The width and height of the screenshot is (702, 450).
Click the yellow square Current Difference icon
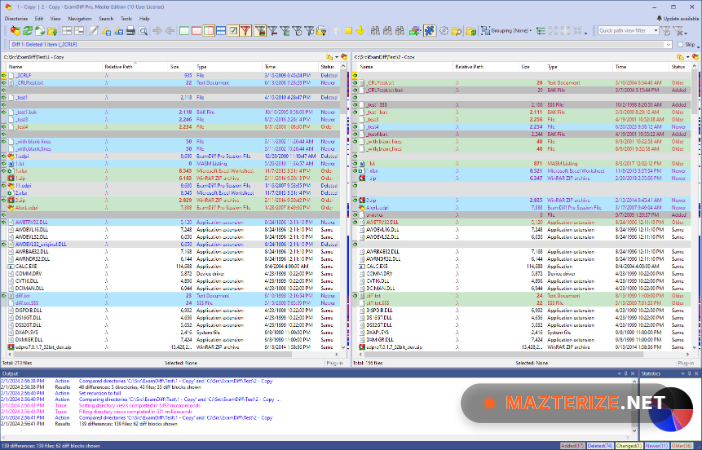(348, 30)
